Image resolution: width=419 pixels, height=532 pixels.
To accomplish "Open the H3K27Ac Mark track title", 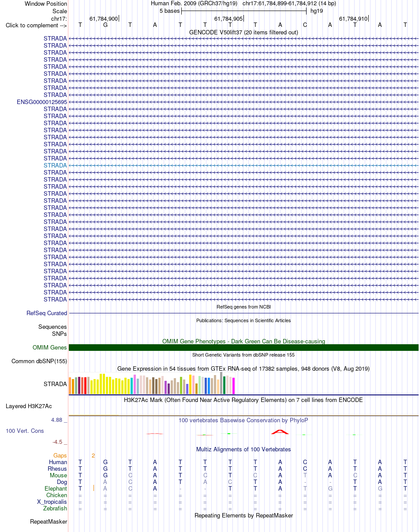I will pyautogui.click(x=243, y=400).
